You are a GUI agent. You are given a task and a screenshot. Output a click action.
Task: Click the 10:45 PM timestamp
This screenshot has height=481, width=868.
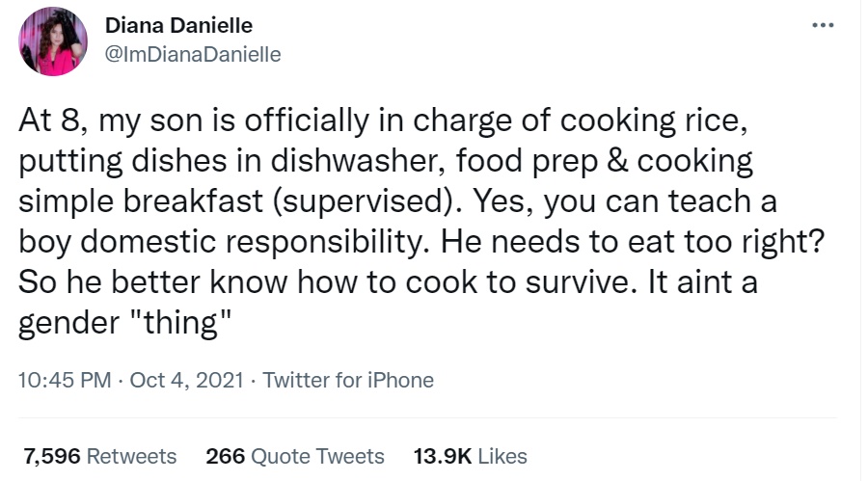[65, 380]
